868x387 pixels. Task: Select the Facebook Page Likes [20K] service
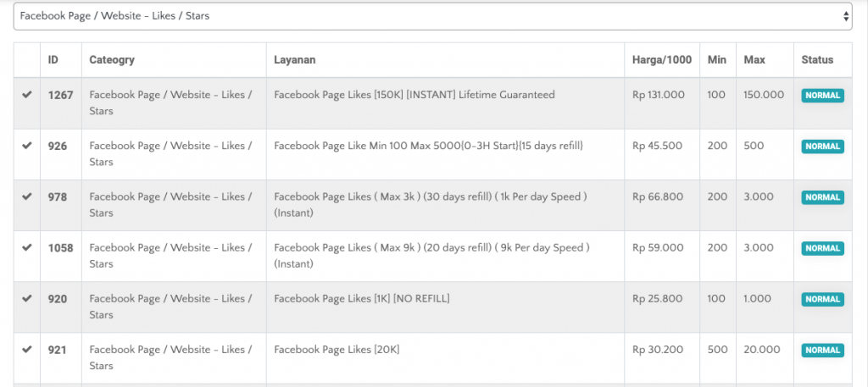pos(337,350)
